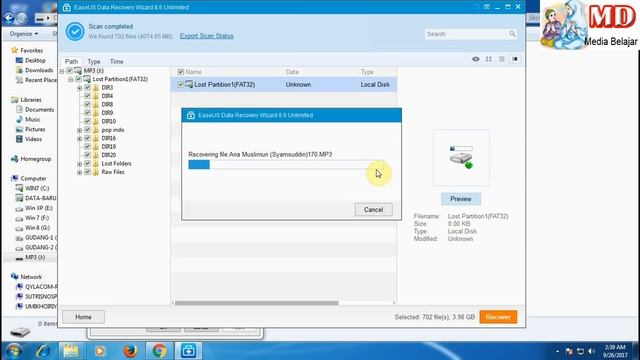Click the DIR3 folder icon
The height and width of the screenshot is (360, 640).
(x=96, y=87)
